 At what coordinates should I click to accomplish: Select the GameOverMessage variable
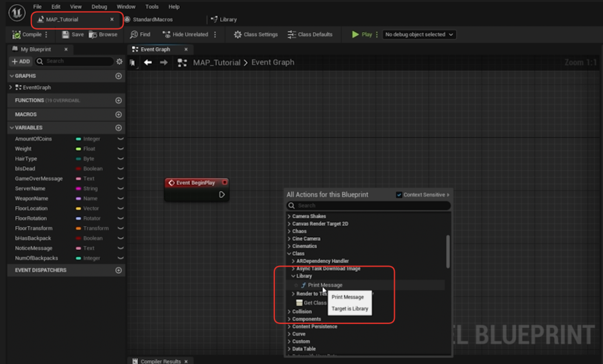(39, 178)
